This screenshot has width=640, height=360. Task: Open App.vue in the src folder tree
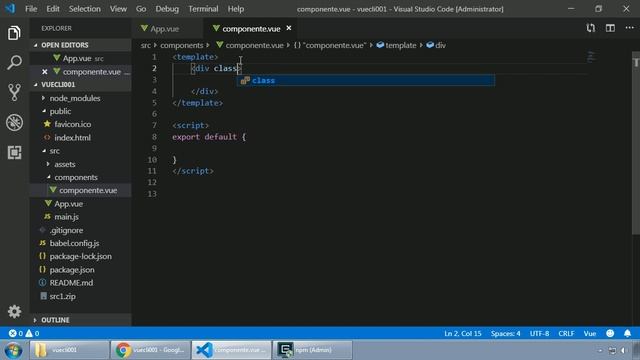coord(81,204)
